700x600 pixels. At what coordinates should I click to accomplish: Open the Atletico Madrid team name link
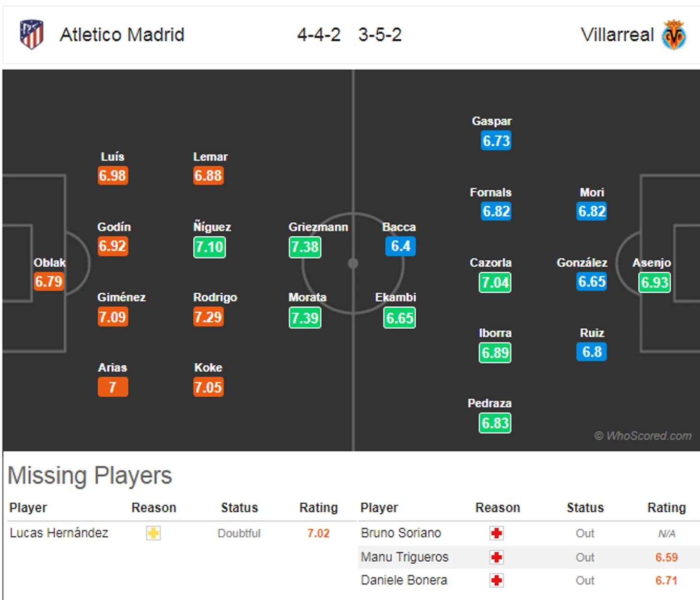122,35
